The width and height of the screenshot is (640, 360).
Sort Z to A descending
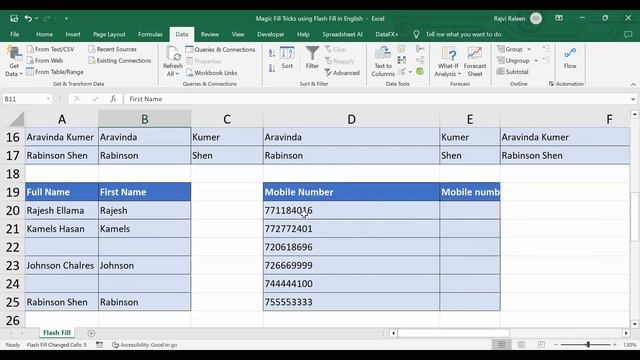point(272,69)
